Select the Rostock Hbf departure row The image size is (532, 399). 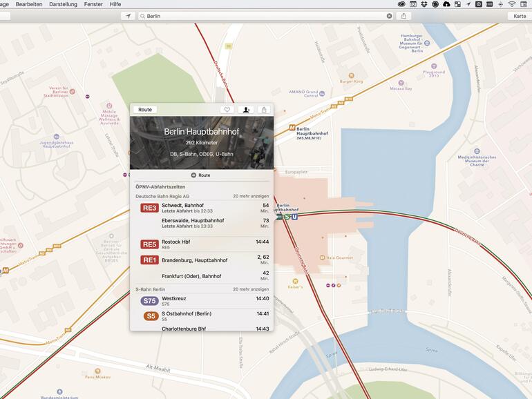click(x=202, y=244)
